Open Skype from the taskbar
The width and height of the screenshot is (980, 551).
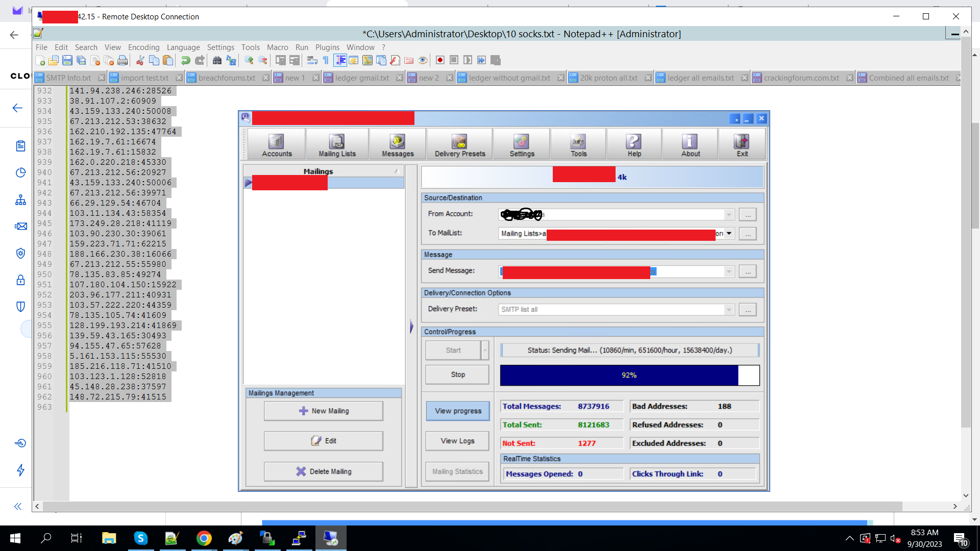click(x=141, y=538)
